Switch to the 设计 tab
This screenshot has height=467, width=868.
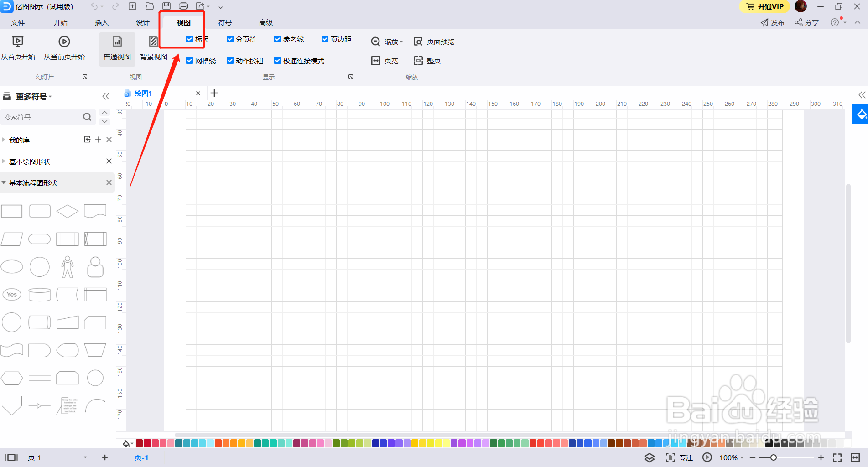click(142, 22)
